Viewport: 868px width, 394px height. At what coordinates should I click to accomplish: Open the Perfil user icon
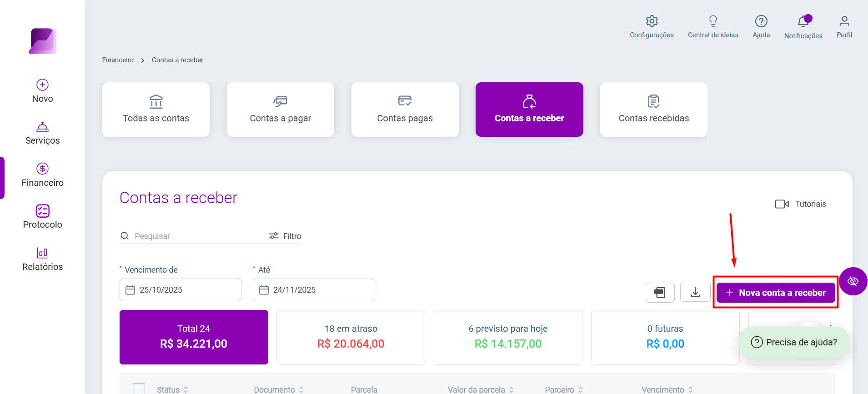pos(844,21)
